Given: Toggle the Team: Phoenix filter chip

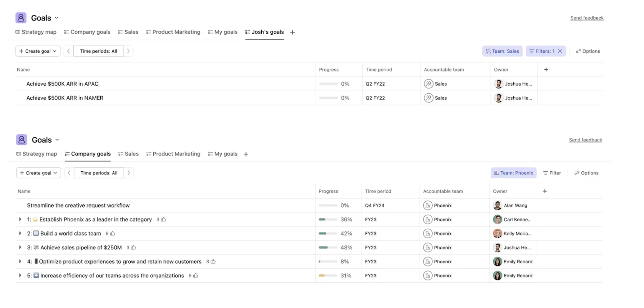Looking at the screenshot, I should click(x=513, y=173).
